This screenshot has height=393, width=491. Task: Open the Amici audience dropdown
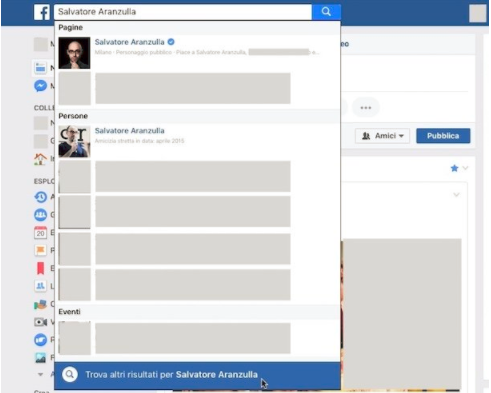[x=382, y=136]
